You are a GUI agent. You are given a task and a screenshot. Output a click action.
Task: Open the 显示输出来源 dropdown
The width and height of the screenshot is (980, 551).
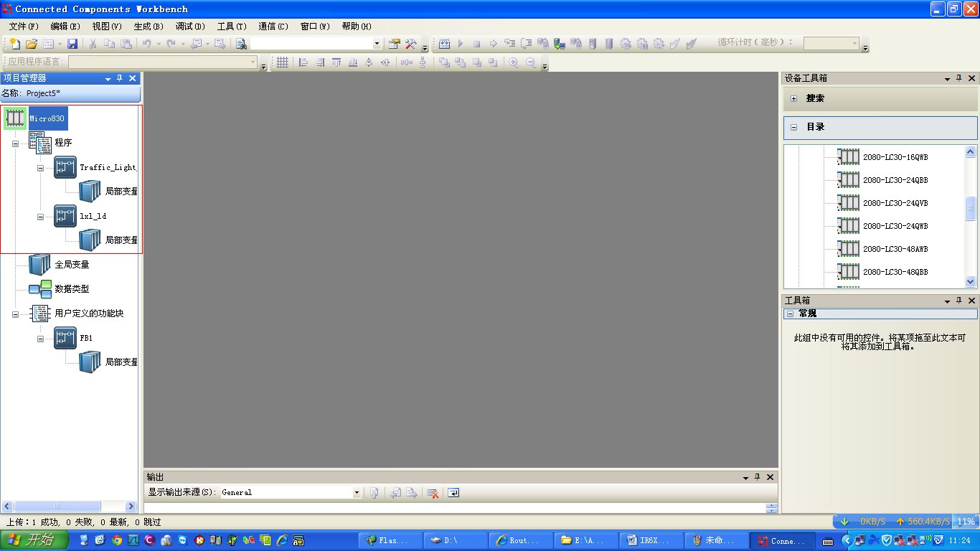(x=357, y=493)
